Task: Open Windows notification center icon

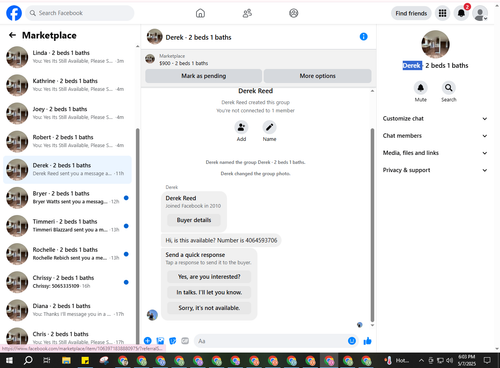Action: tap(487, 360)
